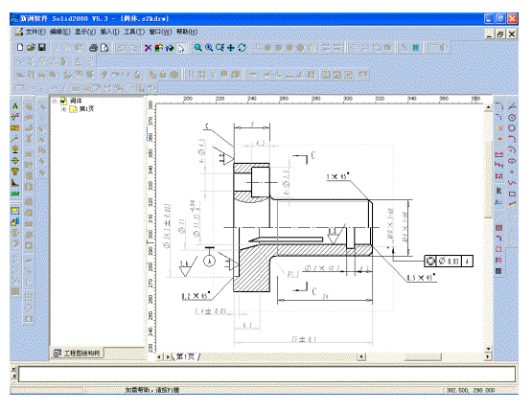
Task: Click the crosshair target icon in left toolbar
Action: (x=15, y=161)
